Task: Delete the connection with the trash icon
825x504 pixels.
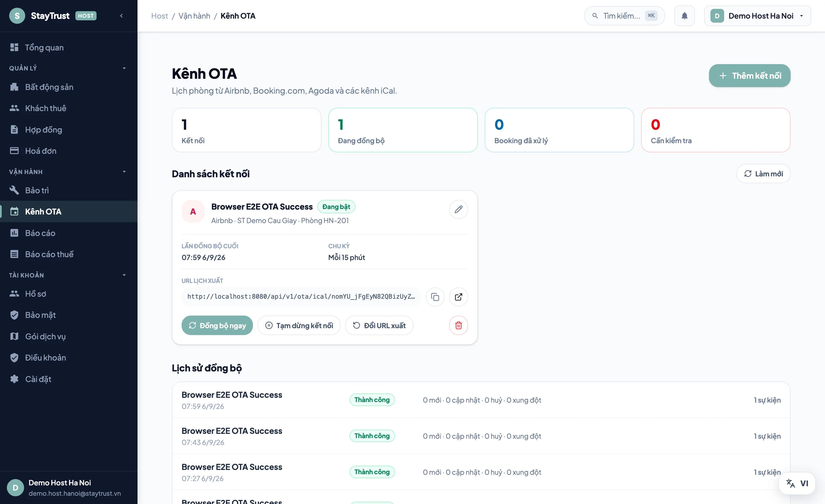Action: tap(458, 325)
